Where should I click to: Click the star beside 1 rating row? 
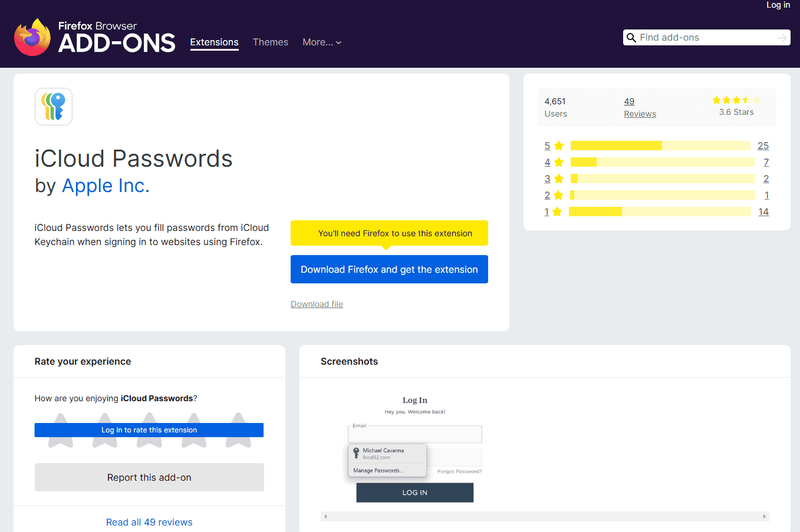557,212
